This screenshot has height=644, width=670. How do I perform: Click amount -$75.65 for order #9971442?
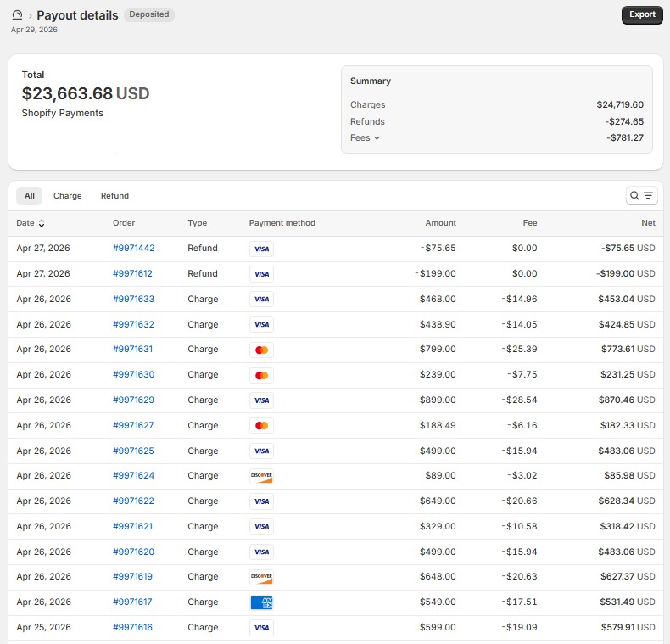click(x=438, y=248)
